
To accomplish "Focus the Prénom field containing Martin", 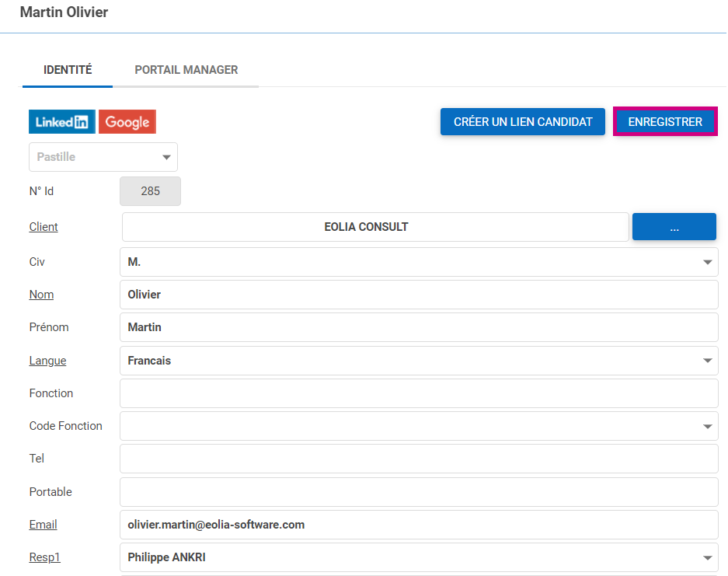I will pos(419,327).
